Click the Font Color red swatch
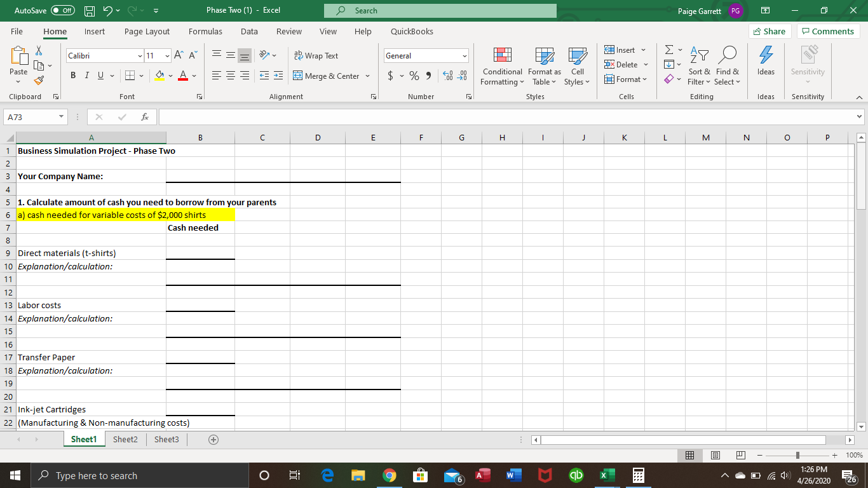The height and width of the screenshot is (488, 868). [x=182, y=76]
